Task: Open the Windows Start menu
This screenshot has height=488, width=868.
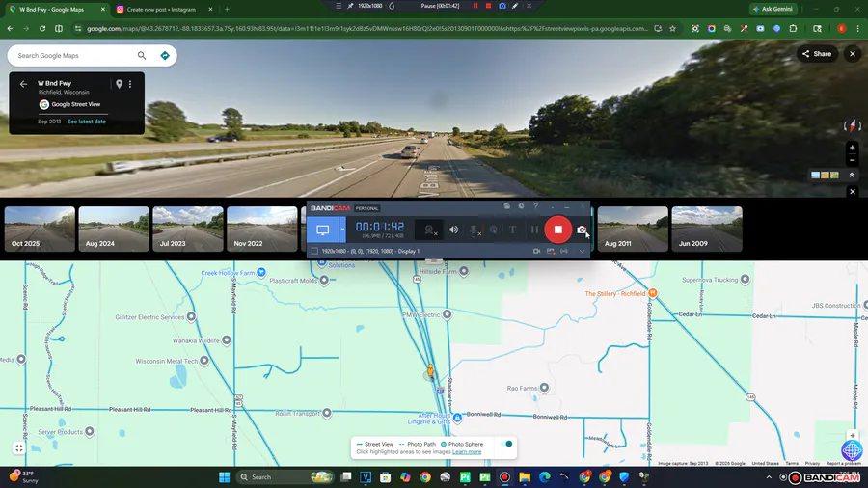Action: (x=224, y=477)
